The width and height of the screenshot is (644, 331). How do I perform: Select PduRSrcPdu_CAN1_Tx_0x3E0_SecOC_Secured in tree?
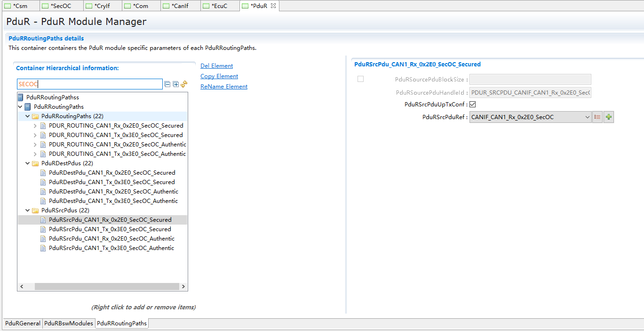coord(110,229)
